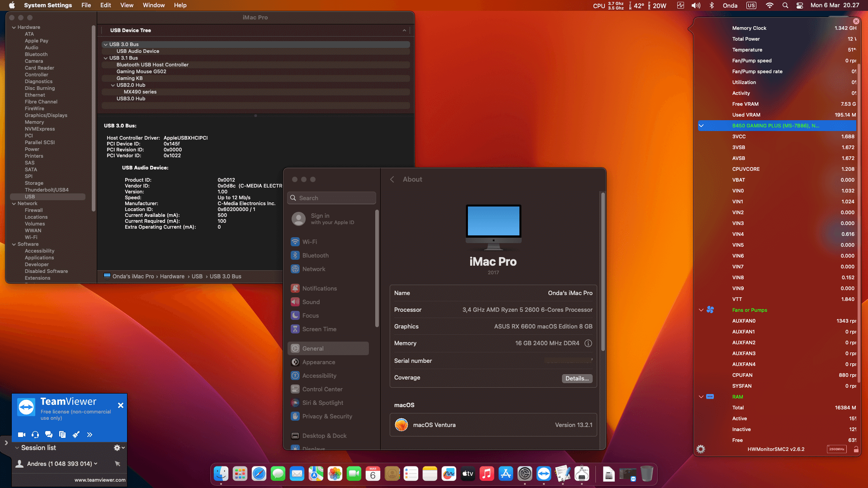Open the Window menu
The image size is (868, 488).
click(153, 5)
